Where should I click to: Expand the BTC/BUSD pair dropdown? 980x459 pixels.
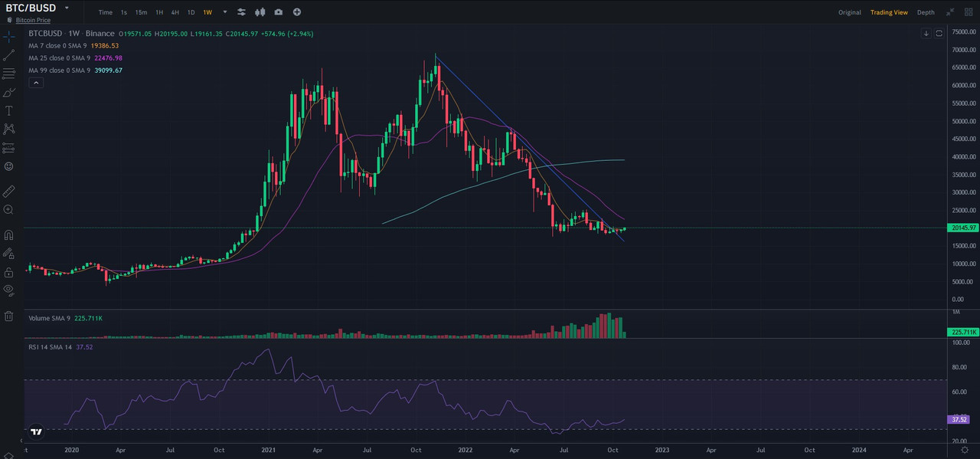[x=67, y=8]
